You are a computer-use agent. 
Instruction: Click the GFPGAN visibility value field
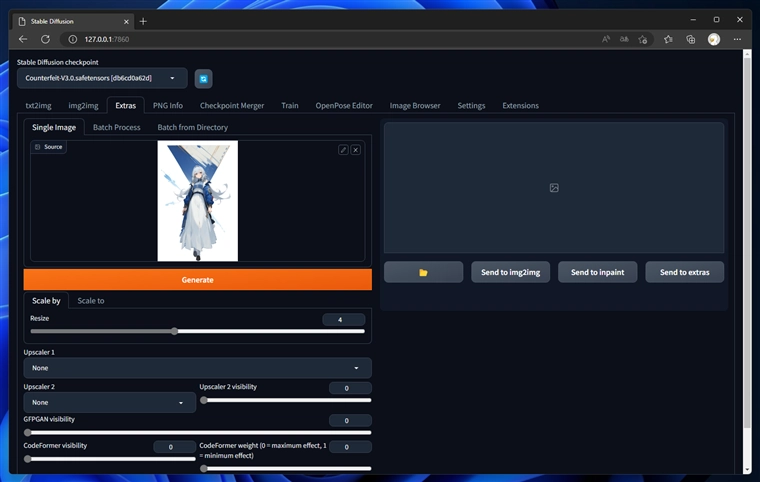click(350, 420)
